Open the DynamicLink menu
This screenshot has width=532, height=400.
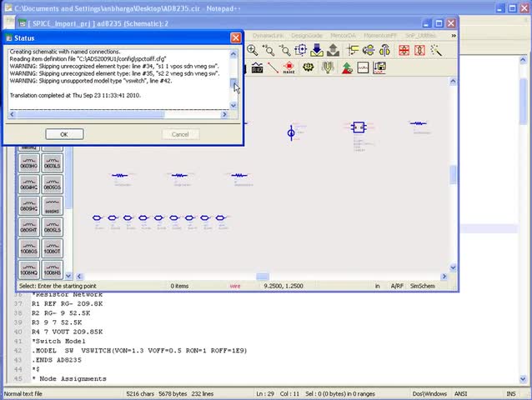[x=268, y=36]
